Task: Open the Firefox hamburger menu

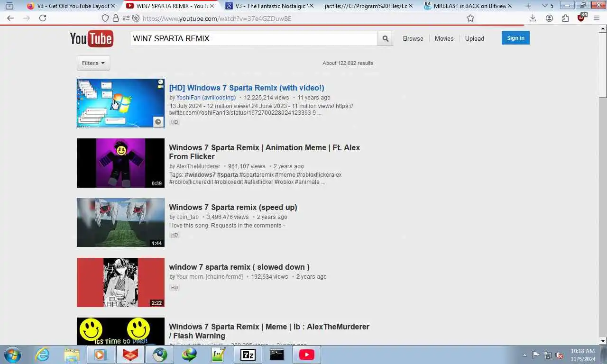Action: click(597, 18)
